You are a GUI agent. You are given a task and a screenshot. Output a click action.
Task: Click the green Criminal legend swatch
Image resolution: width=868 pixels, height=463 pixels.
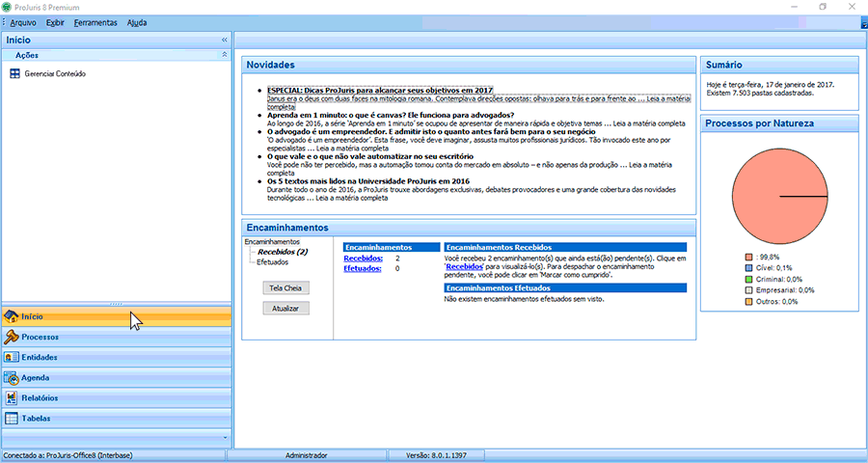click(x=748, y=279)
